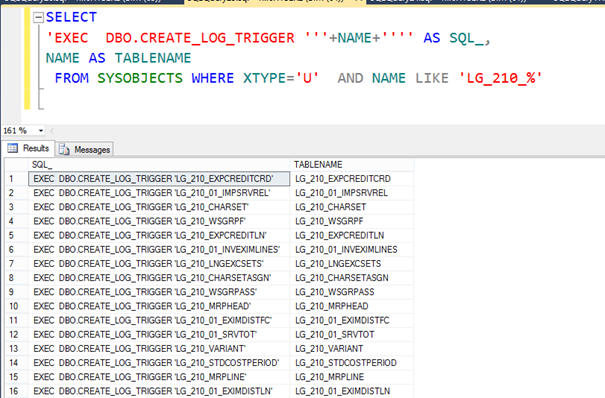Select the SQL_ column header
The width and height of the screenshot is (605, 398).
159,165
